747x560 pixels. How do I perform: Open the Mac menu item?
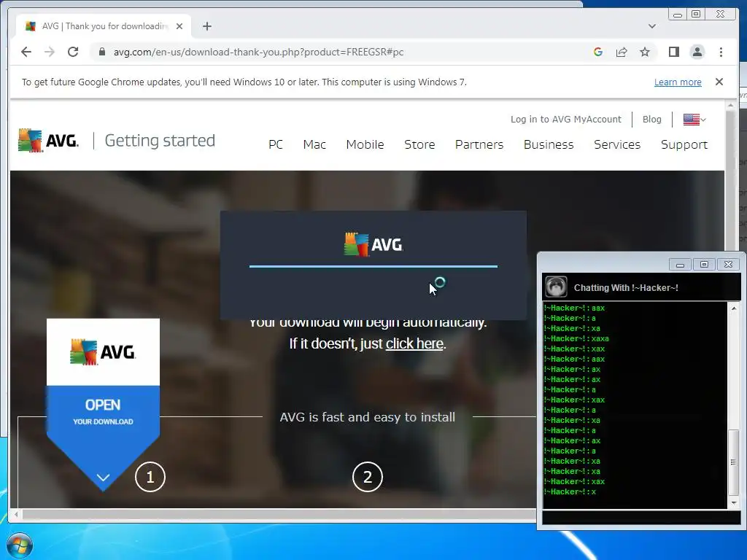click(314, 144)
